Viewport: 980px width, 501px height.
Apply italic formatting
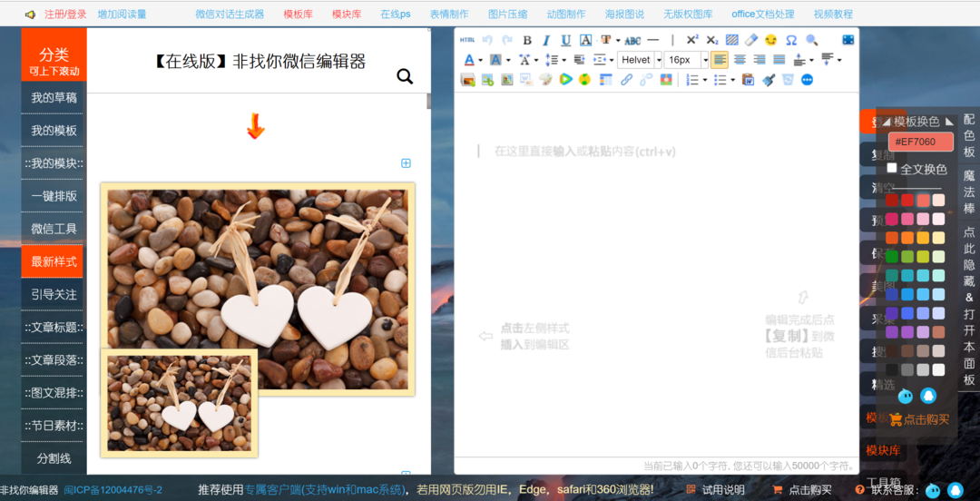coord(546,40)
